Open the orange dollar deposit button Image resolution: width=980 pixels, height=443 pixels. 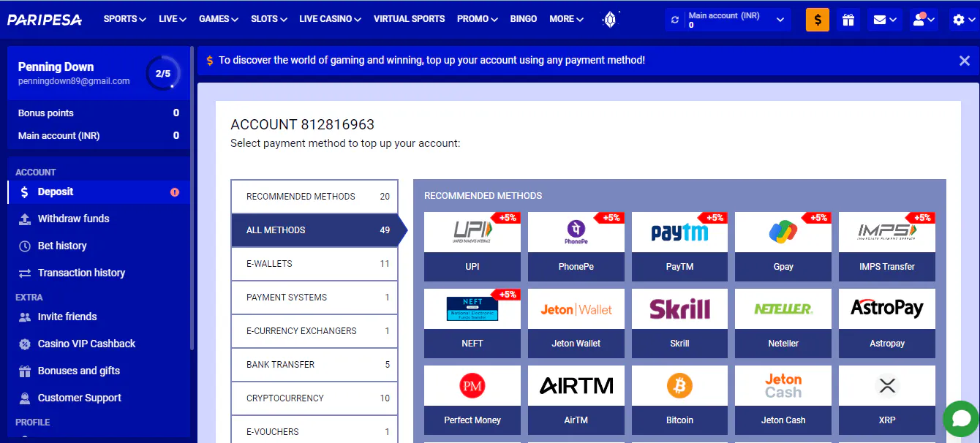(818, 20)
